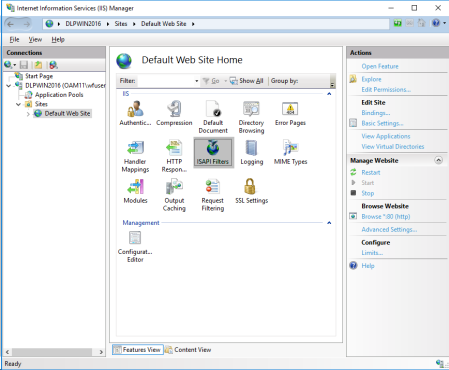Expand the Default Web Site tree node
This screenshot has width=449, height=370.
(x=28, y=114)
